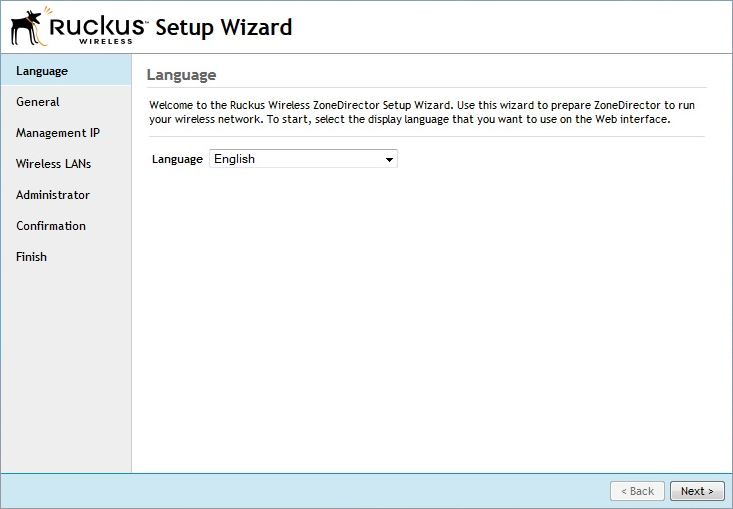This screenshot has width=733, height=509.
Task: Select the Language step in sidebar
Action: (x=66, y=71)
